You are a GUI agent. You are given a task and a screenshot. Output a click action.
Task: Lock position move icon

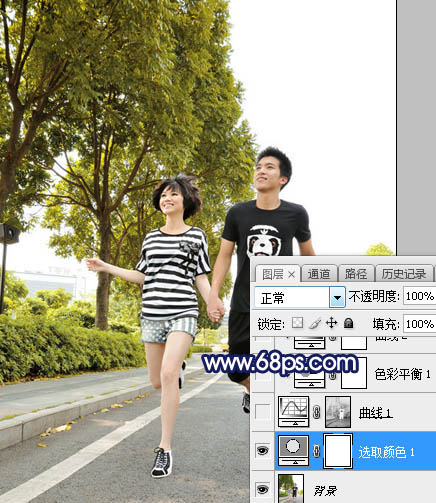pos(331,323)
